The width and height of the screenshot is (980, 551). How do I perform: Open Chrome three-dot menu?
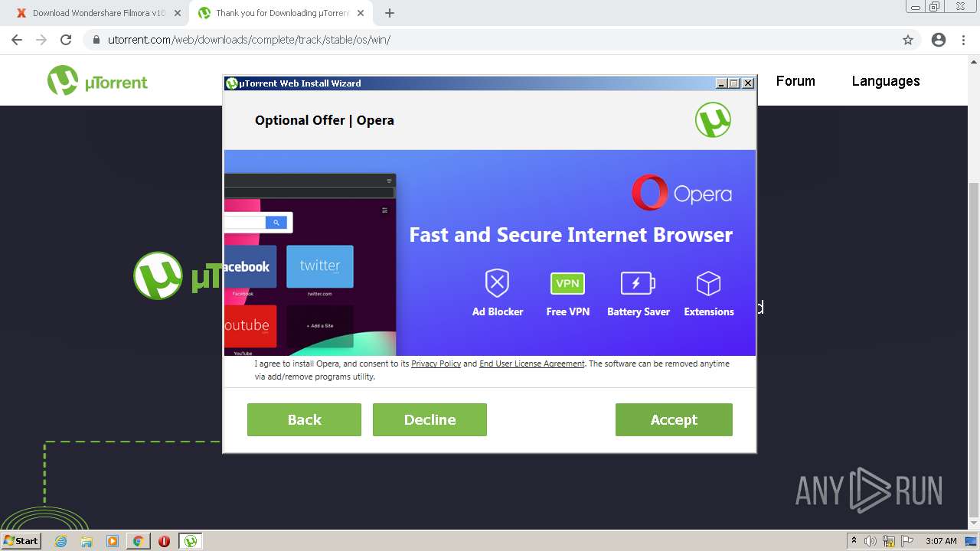(x=963, y=40)
